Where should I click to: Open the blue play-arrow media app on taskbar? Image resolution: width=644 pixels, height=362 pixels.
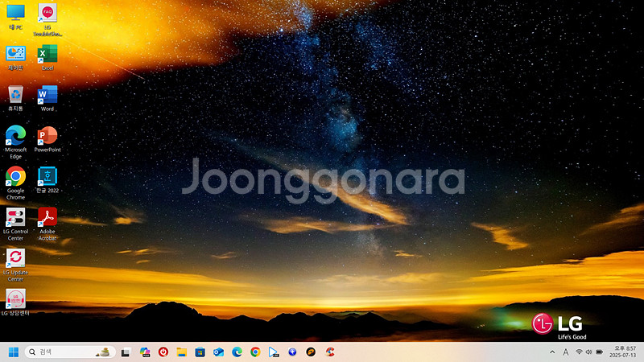tap(274, 352)
